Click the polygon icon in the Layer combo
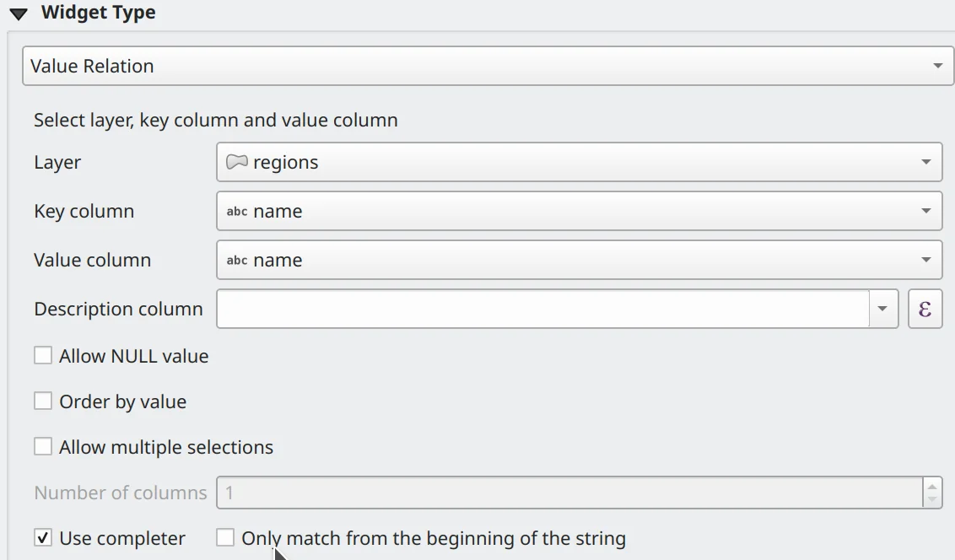Screen dimensions: 955x560 237,162
